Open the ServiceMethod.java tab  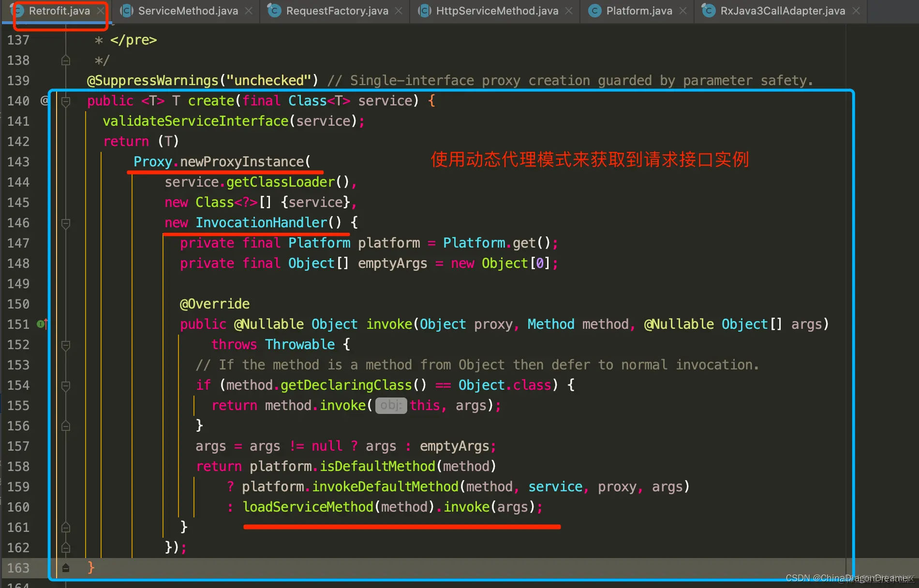188,11
